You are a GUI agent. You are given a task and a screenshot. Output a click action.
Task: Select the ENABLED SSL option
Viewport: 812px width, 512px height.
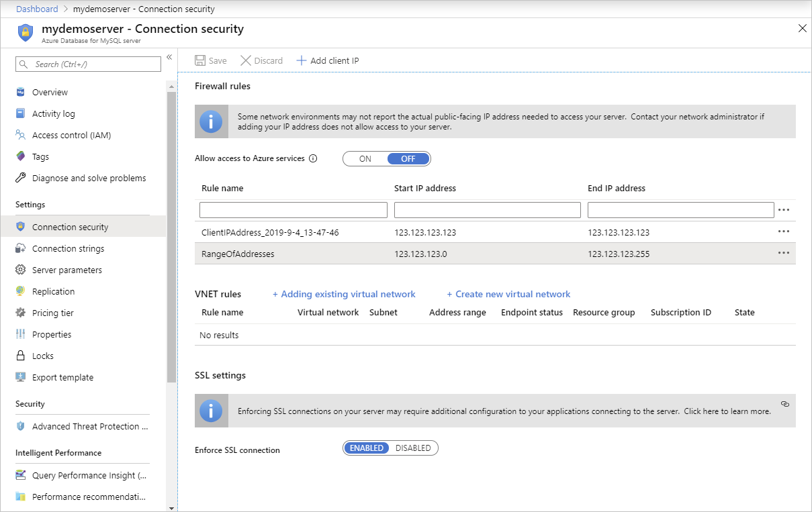(367, 448)
